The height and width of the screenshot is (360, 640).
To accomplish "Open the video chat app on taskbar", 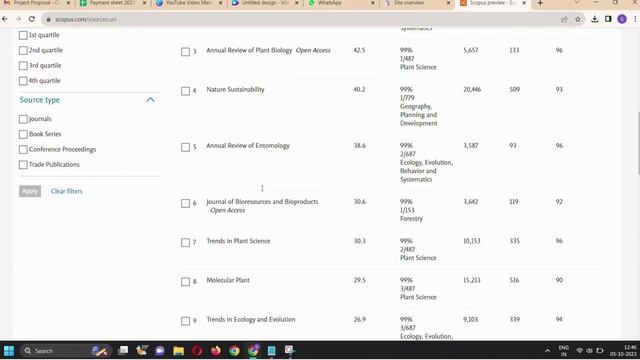I will (160, 351).
